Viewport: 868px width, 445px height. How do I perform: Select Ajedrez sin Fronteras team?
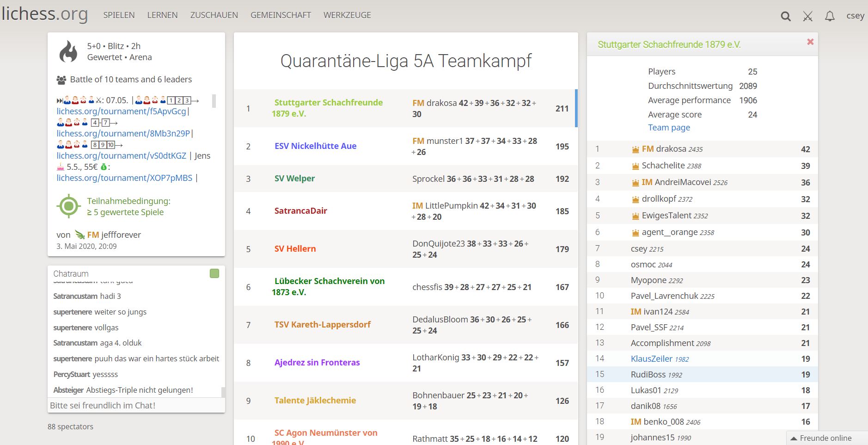tap(317, 362)
